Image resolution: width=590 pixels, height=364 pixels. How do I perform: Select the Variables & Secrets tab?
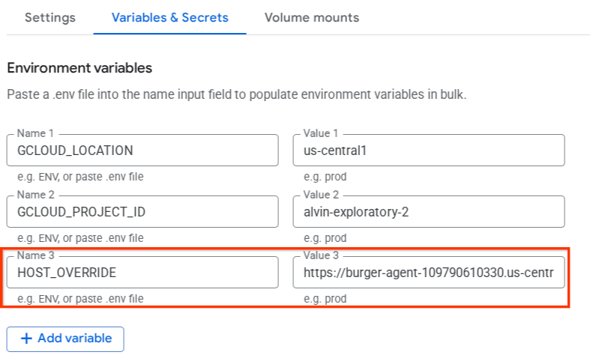pos(169,17)
